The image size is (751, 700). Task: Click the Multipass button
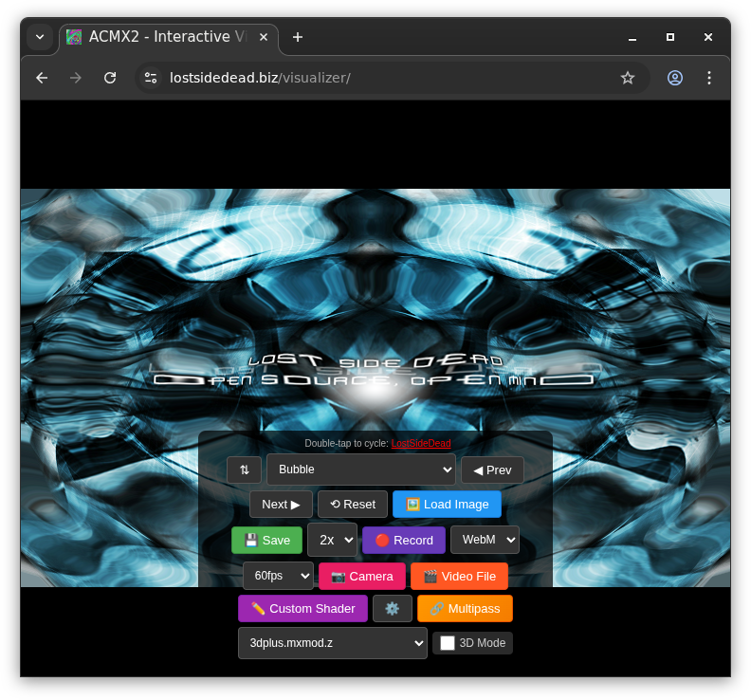465,609
